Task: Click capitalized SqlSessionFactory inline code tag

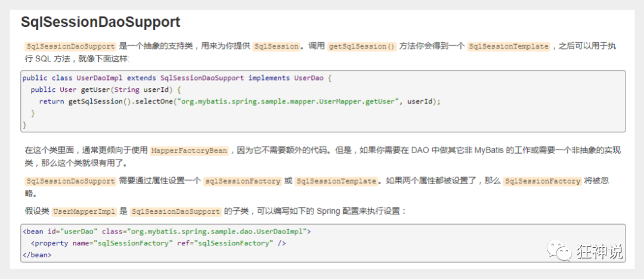Action: (542, 181)
